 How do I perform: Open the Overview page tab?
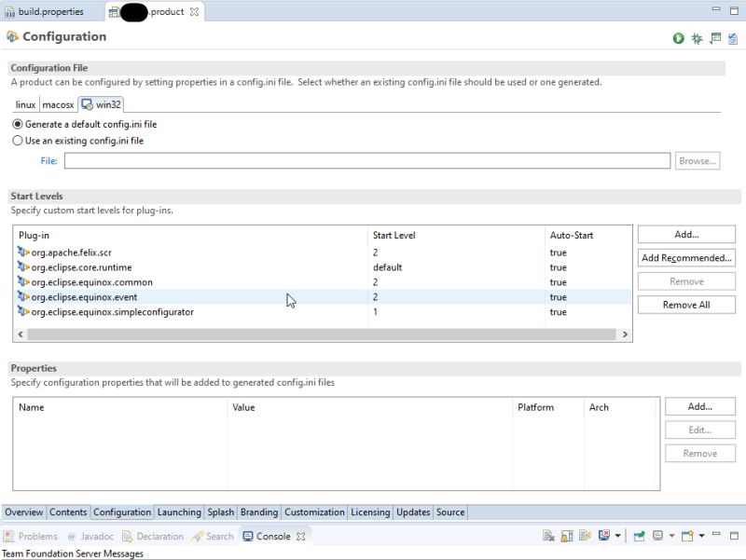(x=24, y=512)
